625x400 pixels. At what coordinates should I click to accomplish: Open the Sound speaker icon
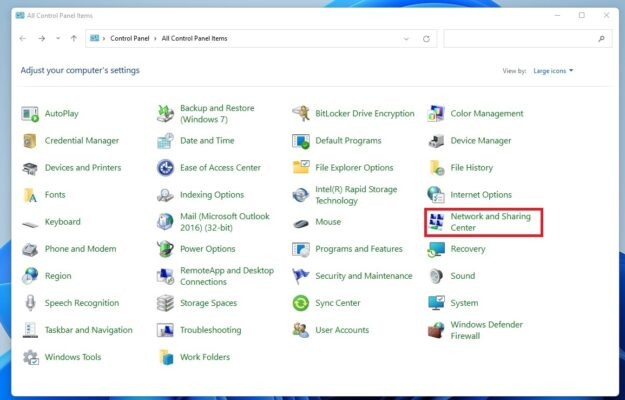(436, 276)
